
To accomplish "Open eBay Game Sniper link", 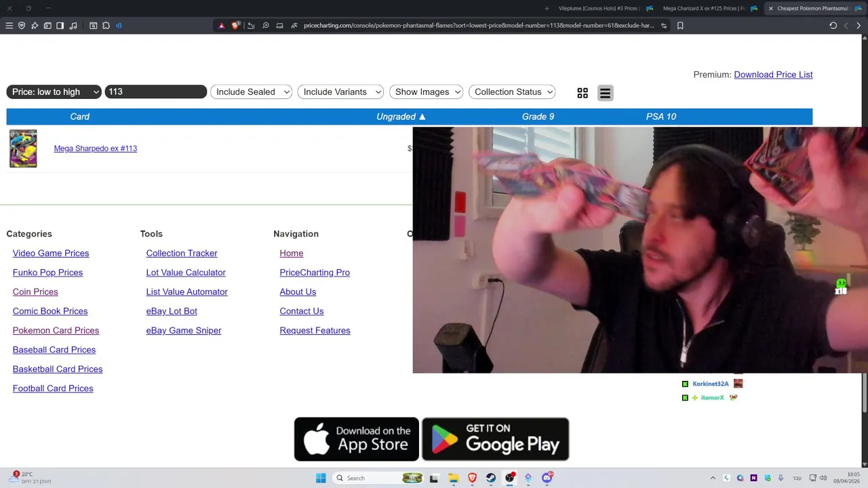I will pyautogui.click(x=184, y=330).
